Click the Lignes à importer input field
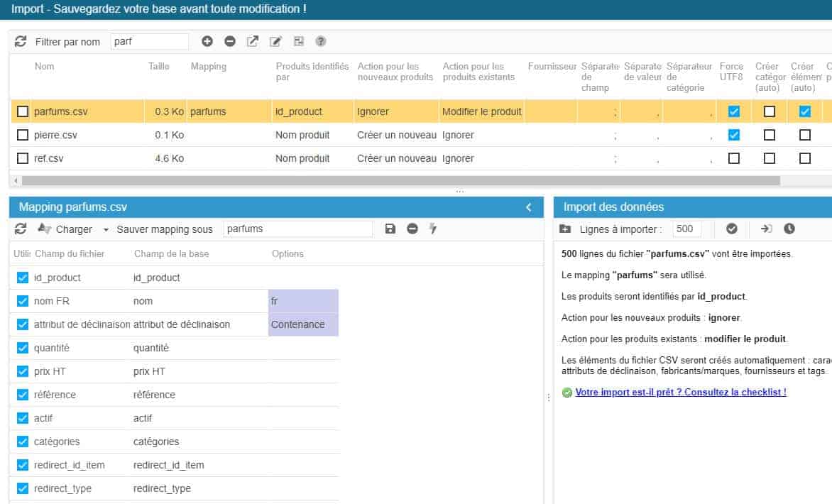This screenshot has width=832, height=504. [x=686, y=229]
